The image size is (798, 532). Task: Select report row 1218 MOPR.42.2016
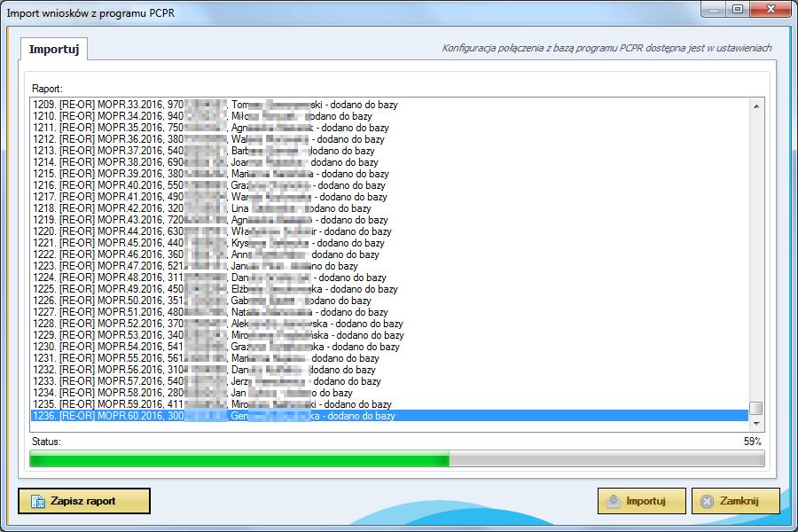point(389,208)
